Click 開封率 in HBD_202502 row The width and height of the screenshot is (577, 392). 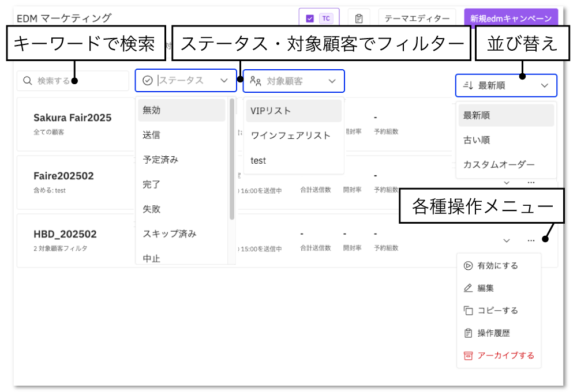[352, 248]
